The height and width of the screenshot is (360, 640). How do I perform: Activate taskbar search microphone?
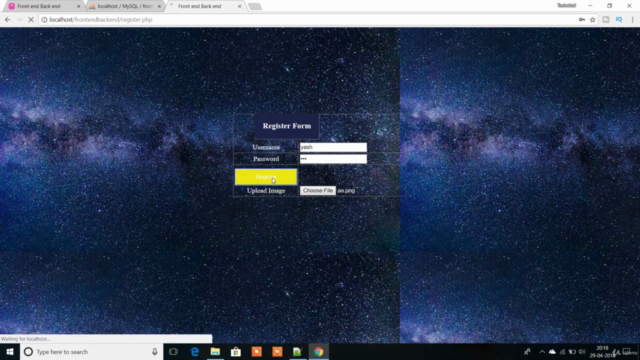(x=155, y=351)
